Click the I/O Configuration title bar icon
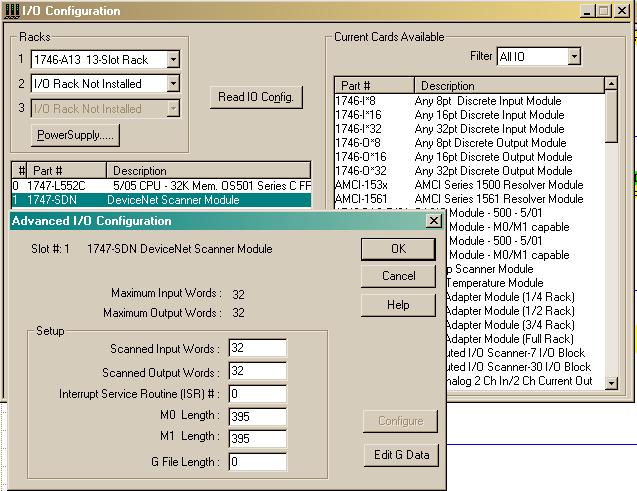 pyautogui.click(x=11, y=11)
